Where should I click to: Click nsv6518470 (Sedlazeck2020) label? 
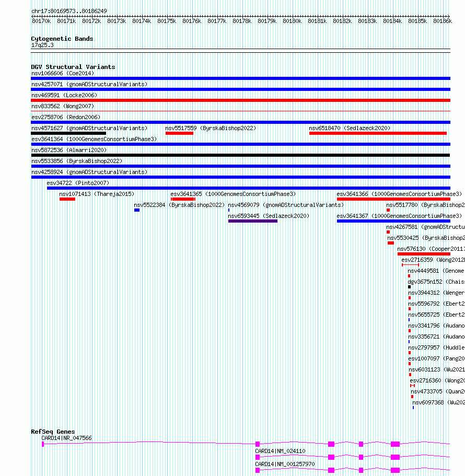[350, 128]
